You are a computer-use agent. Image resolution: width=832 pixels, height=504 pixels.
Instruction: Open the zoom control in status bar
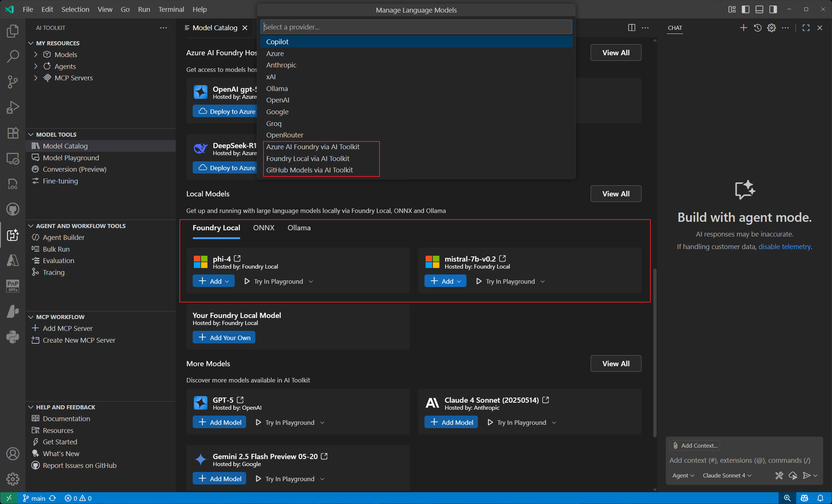point(787,498)
